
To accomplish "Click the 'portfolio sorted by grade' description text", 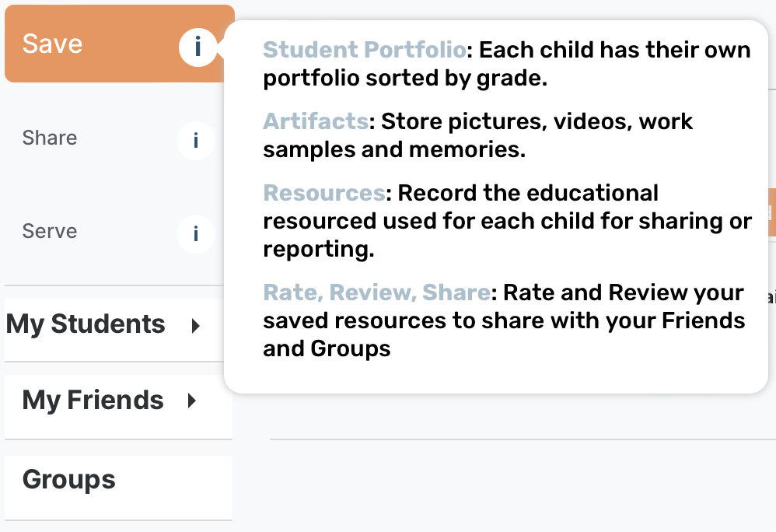I will click(x=405, y=79).
